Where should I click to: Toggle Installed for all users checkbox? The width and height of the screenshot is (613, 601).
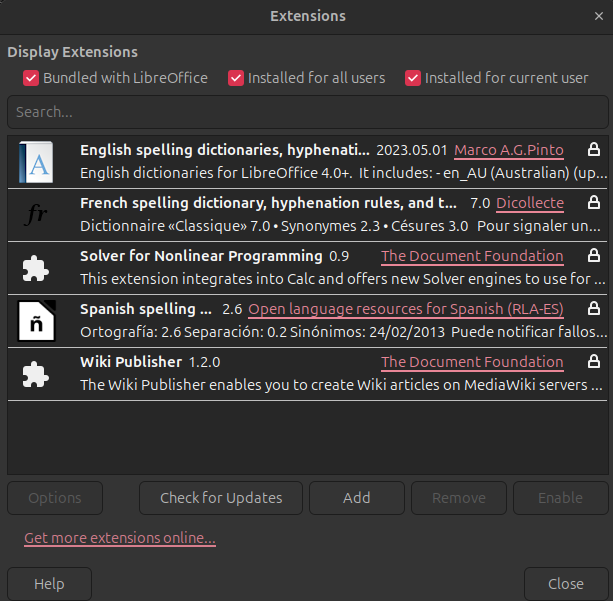tap(236, 78)
